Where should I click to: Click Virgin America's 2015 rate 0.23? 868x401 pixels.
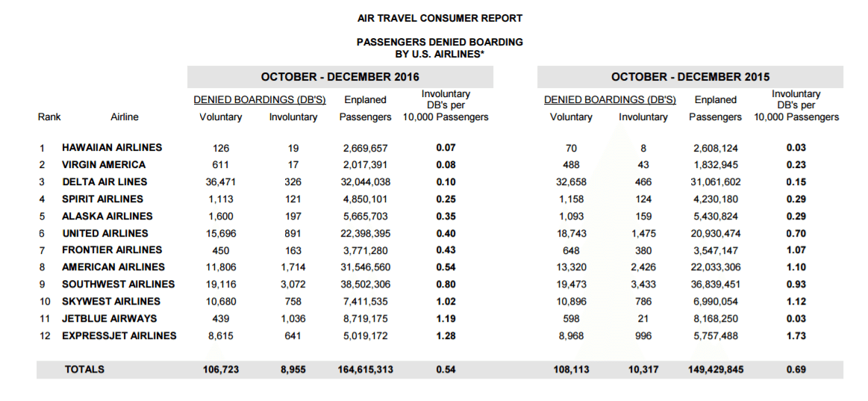[x=796, y=164]
